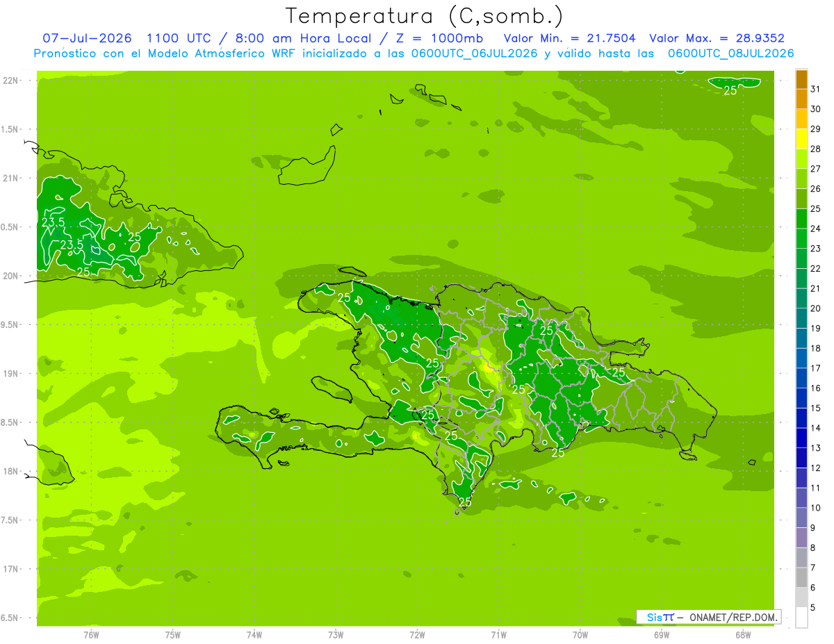Click the Valor Max. = 28.9352 text
This screenshot has height=644, width=834.
(717, 38)
